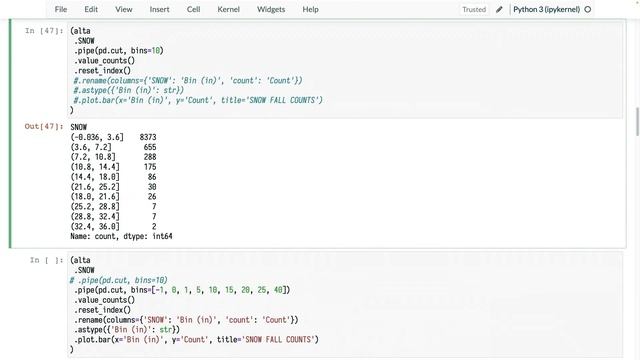The width and height of the screenshot is (640, 360).
Task: Open the View menu
Action: [123, 9]
